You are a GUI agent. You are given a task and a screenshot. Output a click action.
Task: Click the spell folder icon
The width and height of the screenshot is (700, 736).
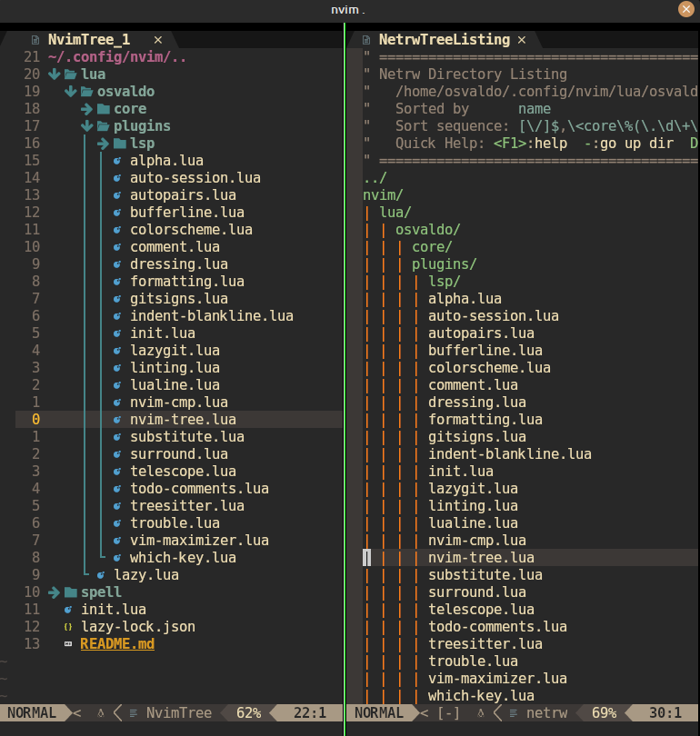tap(70, 592)
